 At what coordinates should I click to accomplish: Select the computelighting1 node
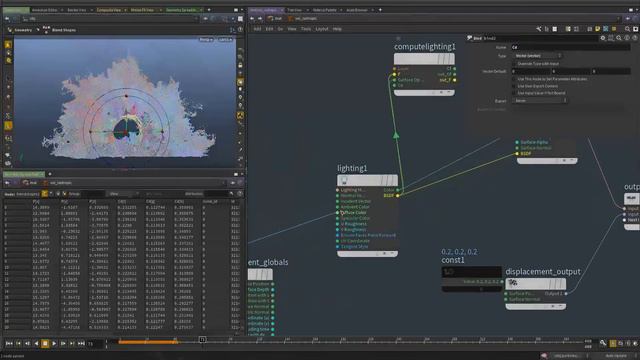(x=424, y=59)
